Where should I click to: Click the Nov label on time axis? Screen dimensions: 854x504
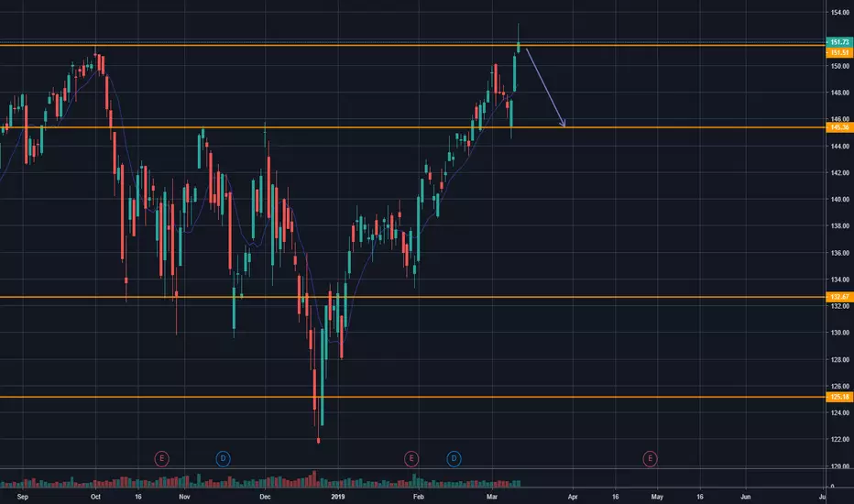(x=184, y=497)
